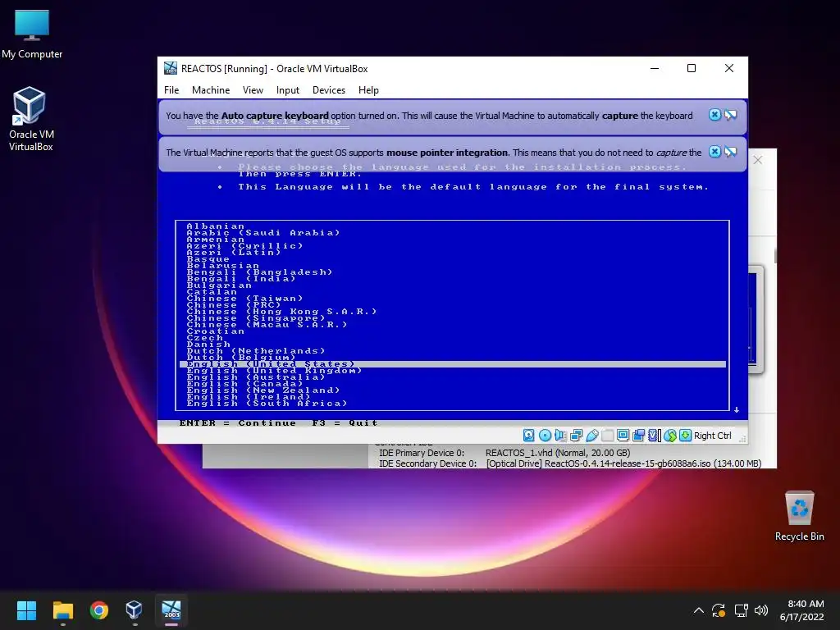Click the don't-show-again icon on mouse notification

tap(731, 152)
